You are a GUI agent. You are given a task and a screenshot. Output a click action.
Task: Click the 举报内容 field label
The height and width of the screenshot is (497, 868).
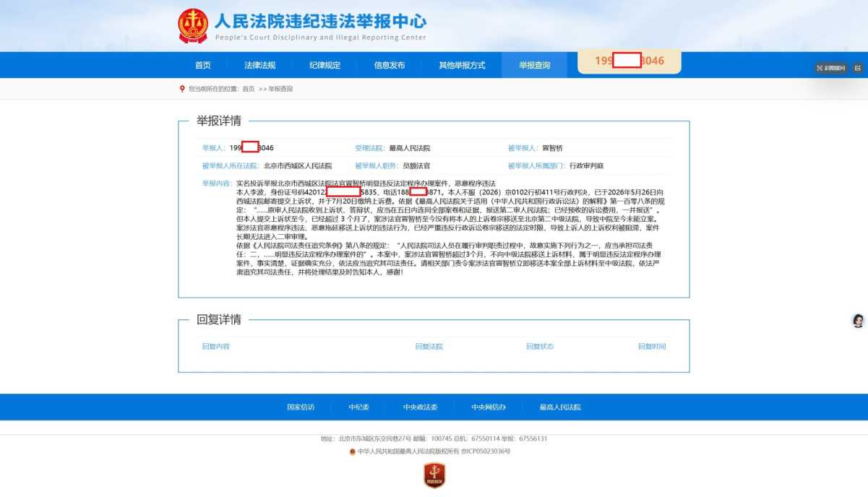pyautogui.click(x=218, y=183)
